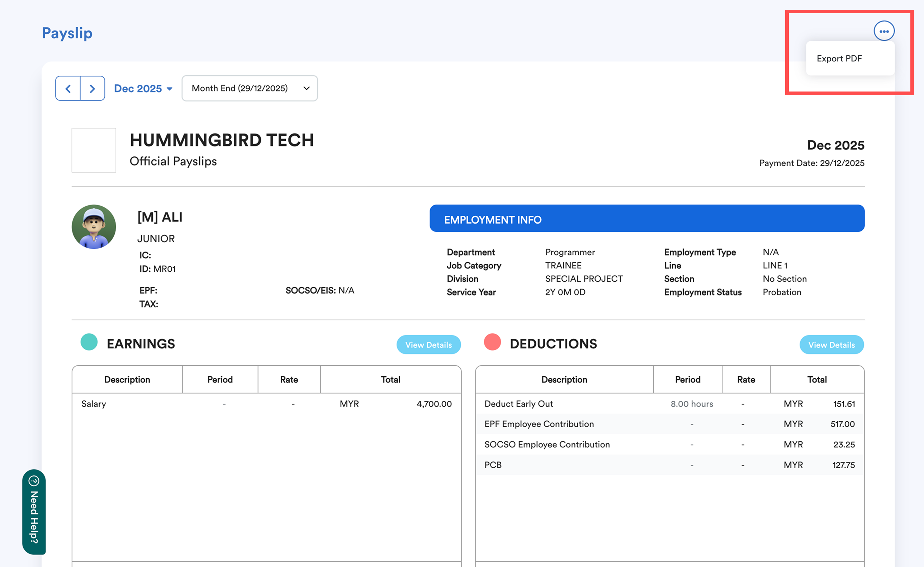This screenshot has height=567, width=924.
Task: Click the green Earnings circle indicator
Action: [89, 342]
